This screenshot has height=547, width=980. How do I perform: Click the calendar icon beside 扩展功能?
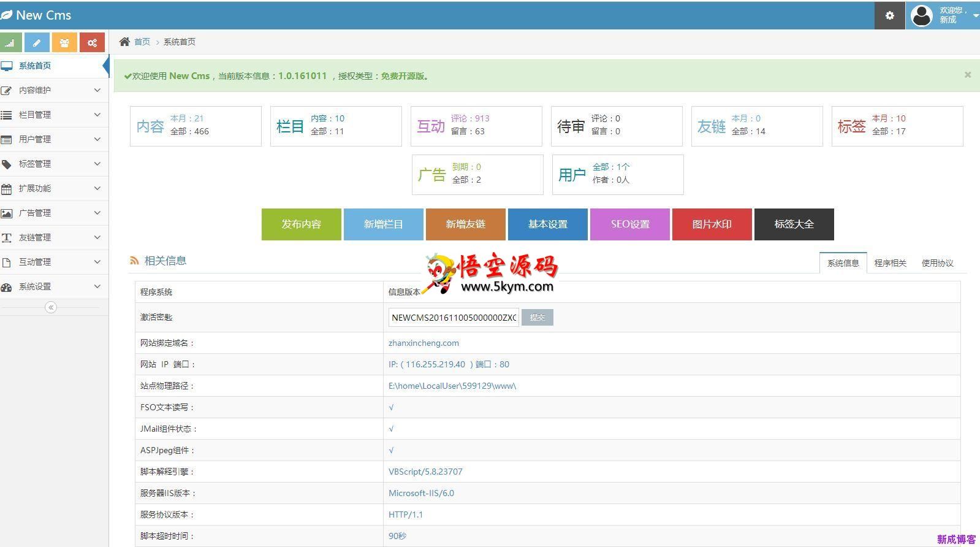[6, 188]
